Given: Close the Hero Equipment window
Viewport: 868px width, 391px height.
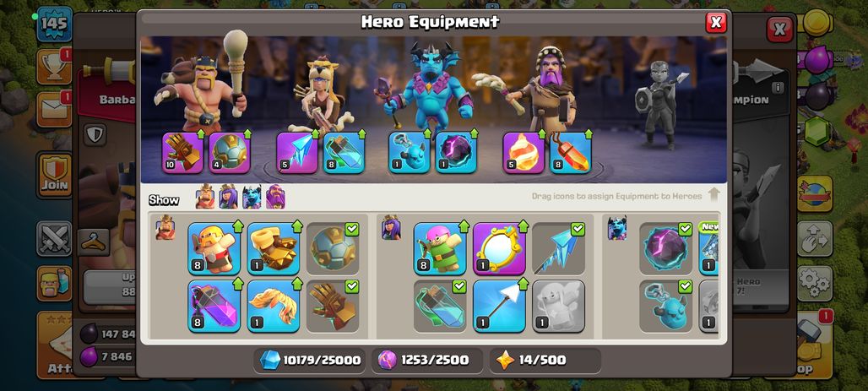Looking at the screenshot, I should (x=716, y=22).
